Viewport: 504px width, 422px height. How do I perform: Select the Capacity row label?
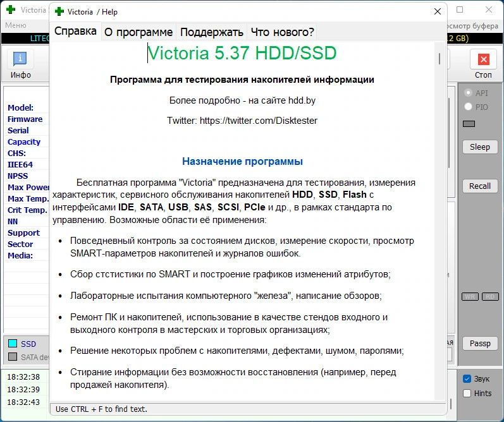[x=24, y=142]
